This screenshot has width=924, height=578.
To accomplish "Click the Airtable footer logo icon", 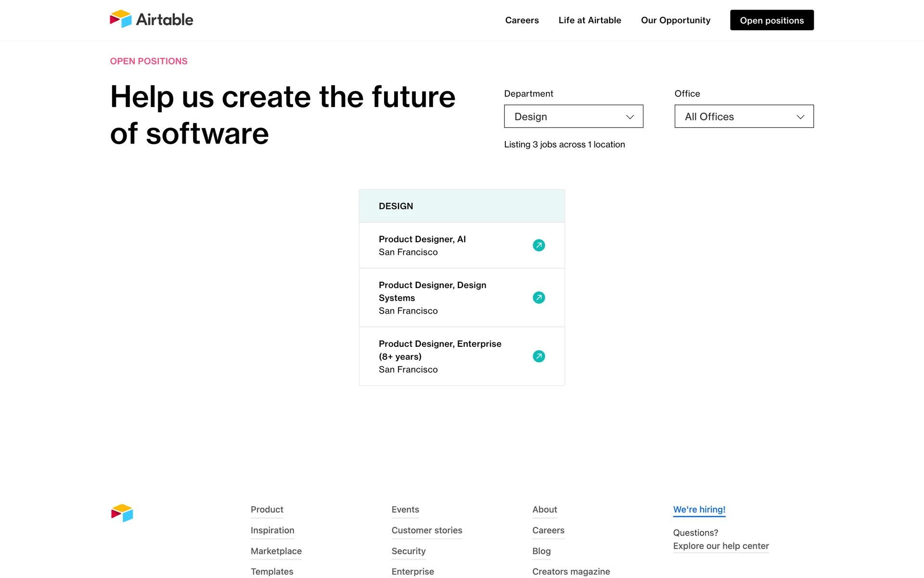I will [122, 513].
